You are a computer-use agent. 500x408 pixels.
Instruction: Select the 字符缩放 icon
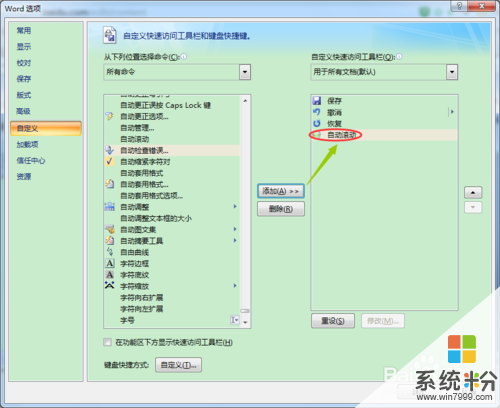[110, 286]
